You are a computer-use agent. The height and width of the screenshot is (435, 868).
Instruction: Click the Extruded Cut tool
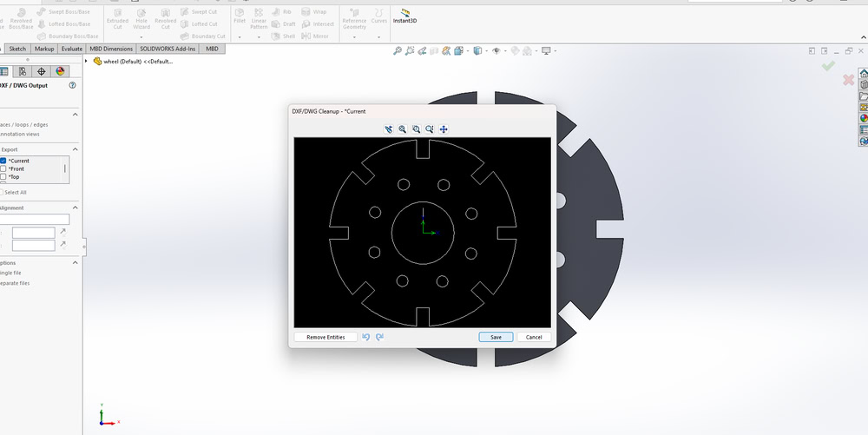[117, 18]
